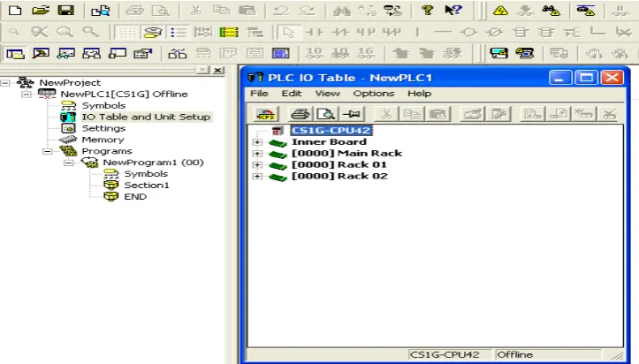Click the yellow warning triangle toolbar icon

pos(500,10)
